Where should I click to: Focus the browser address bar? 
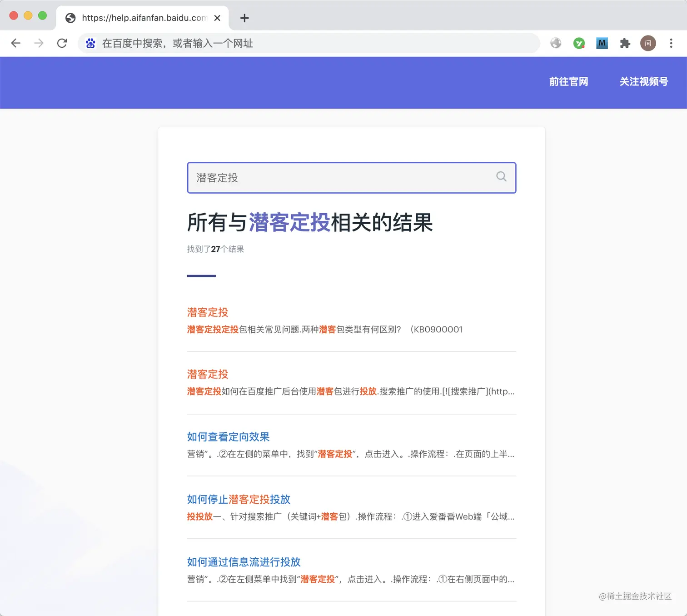tap(309, 43)
